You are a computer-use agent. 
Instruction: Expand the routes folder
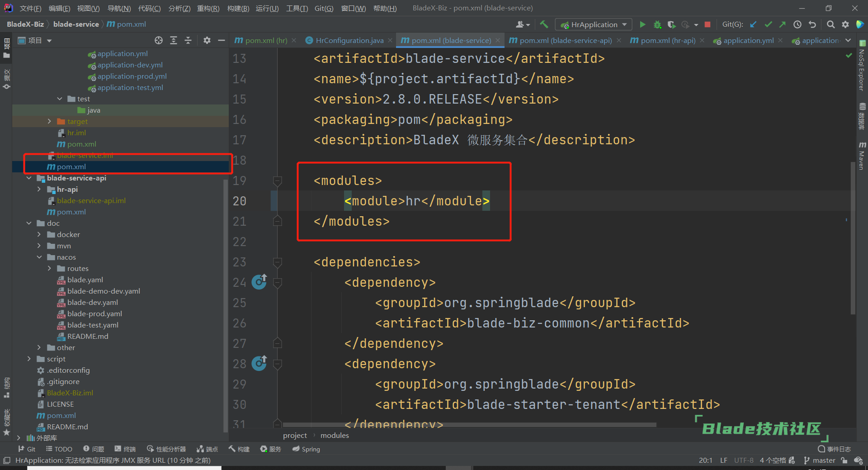coord(49,268)
